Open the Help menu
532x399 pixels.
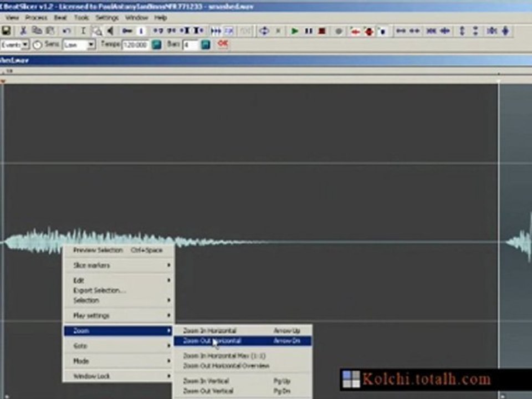coord(161,17)
